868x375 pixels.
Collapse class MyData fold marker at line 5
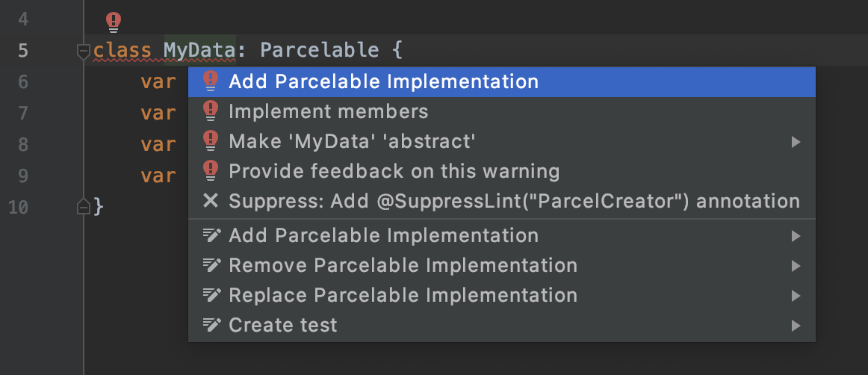pos(83,52)
